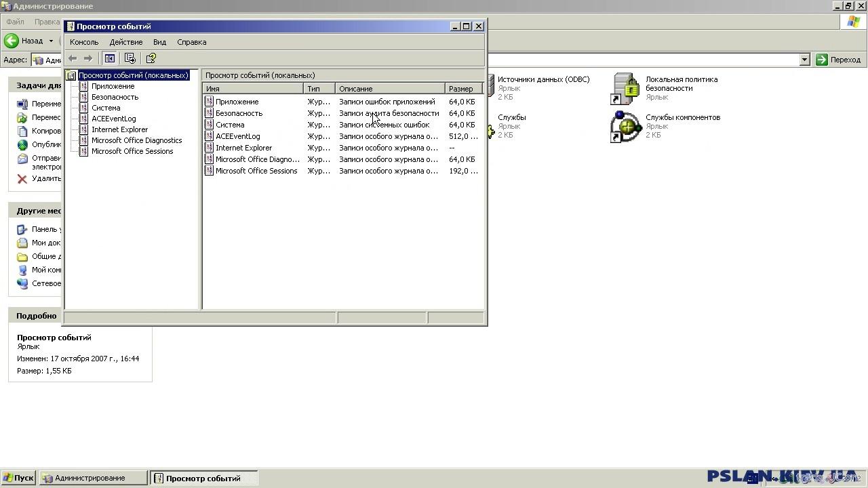
Task: Select Безопасность in the console tree
Action: pyautogui.click(x=115, y=97)
